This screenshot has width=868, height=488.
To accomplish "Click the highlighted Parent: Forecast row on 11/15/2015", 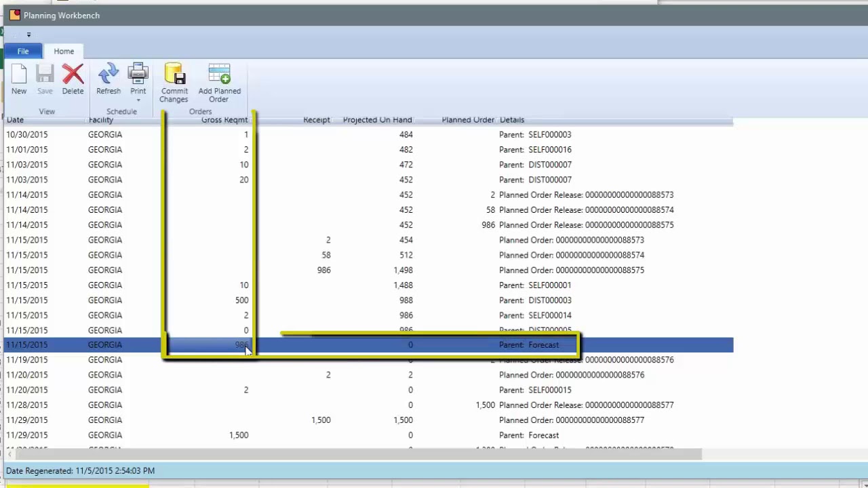I will (368, 345).
